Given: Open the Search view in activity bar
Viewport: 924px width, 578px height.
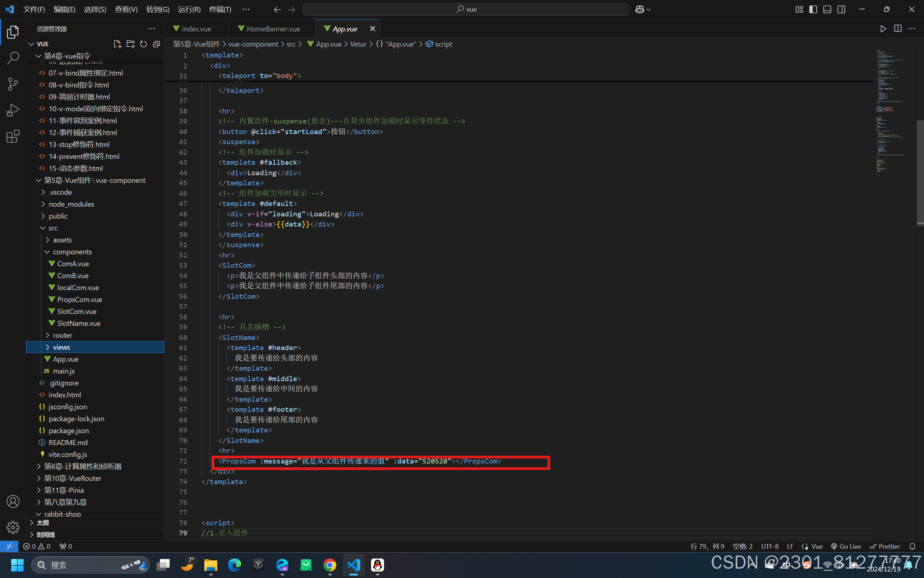Looking at the screenshot, I should point(13,58).
